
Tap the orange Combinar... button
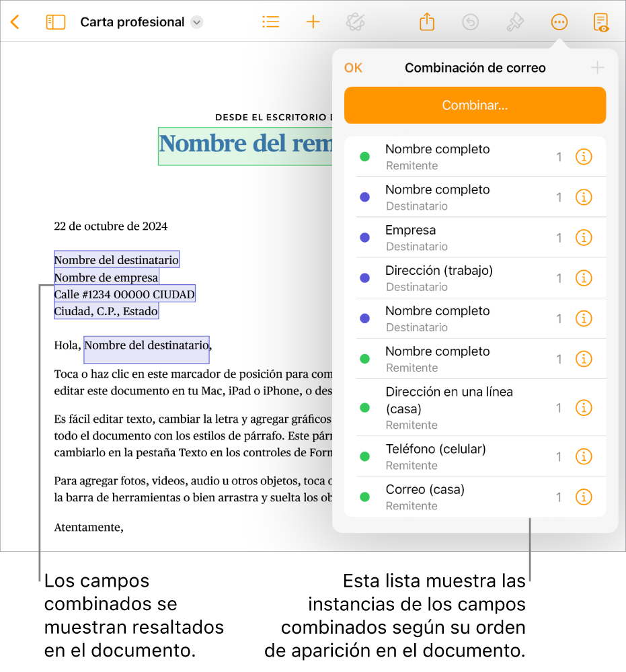click(475, 105)
